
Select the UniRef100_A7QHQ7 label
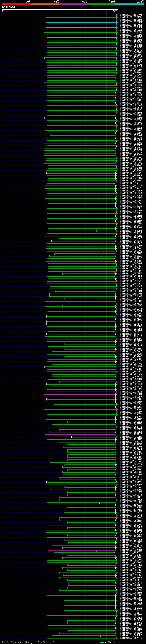click(x=131, y=246)
